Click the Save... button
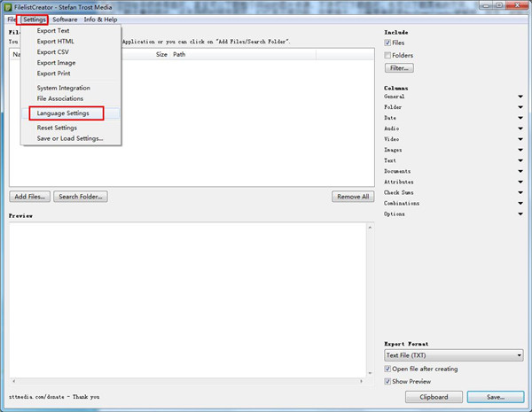This screenshot has width=532, height=412. 496,397
